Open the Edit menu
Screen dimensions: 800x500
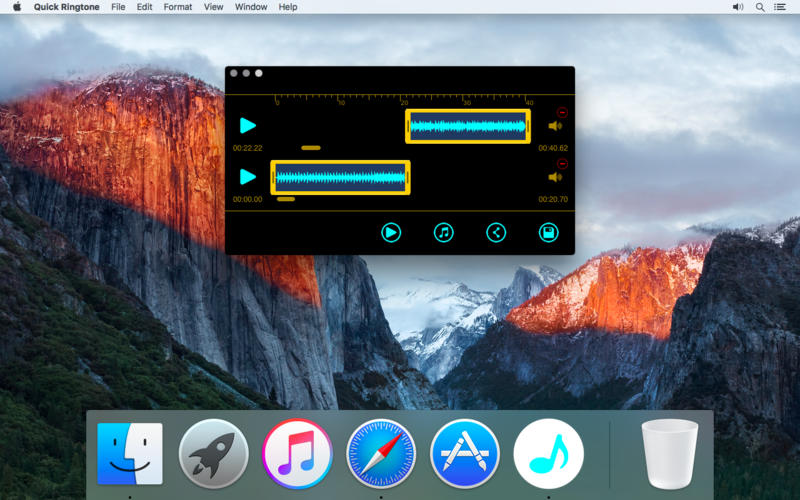click(x=144, y=7)
